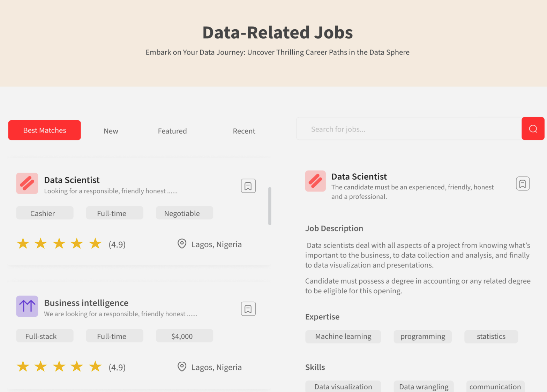
Task: Bookmark the Data Scientist job listing
Action: pyautogui.click(x=248, y=186)
